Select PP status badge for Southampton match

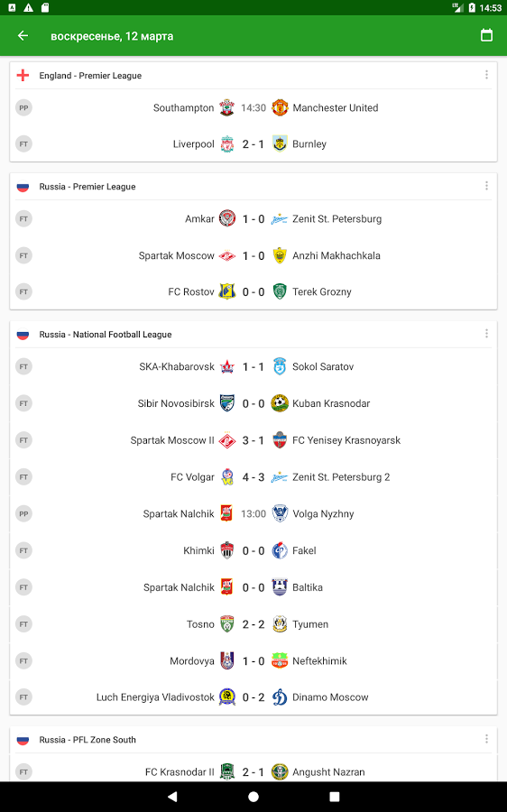tap(23, 107)
